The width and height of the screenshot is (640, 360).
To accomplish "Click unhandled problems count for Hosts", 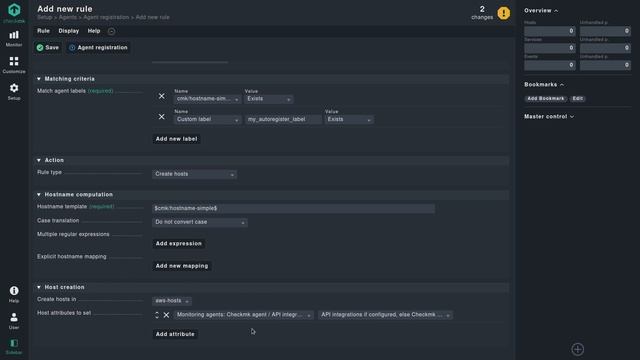I will [x=605, y=31].
